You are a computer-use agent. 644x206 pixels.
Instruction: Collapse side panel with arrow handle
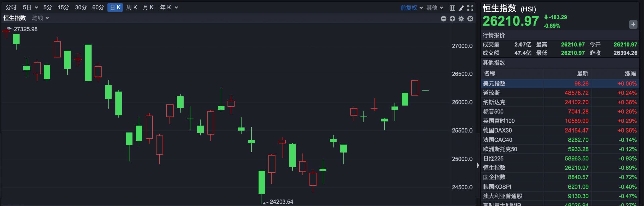point(478,165)
